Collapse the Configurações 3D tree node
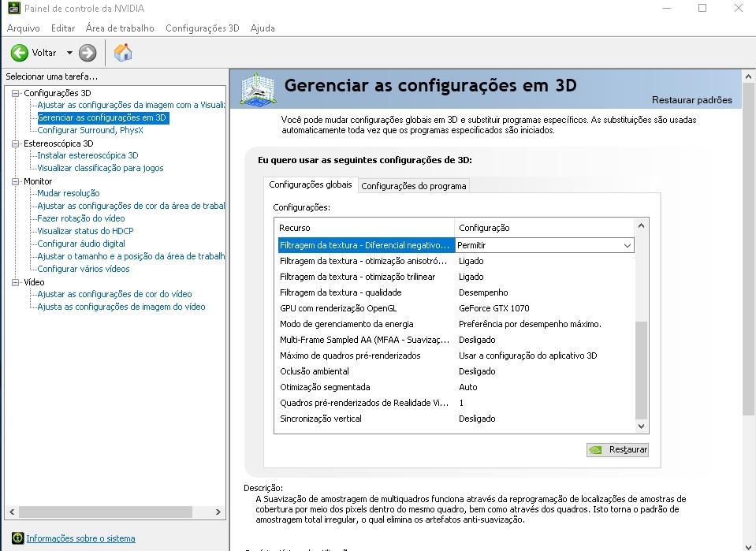 pos(16,93)
